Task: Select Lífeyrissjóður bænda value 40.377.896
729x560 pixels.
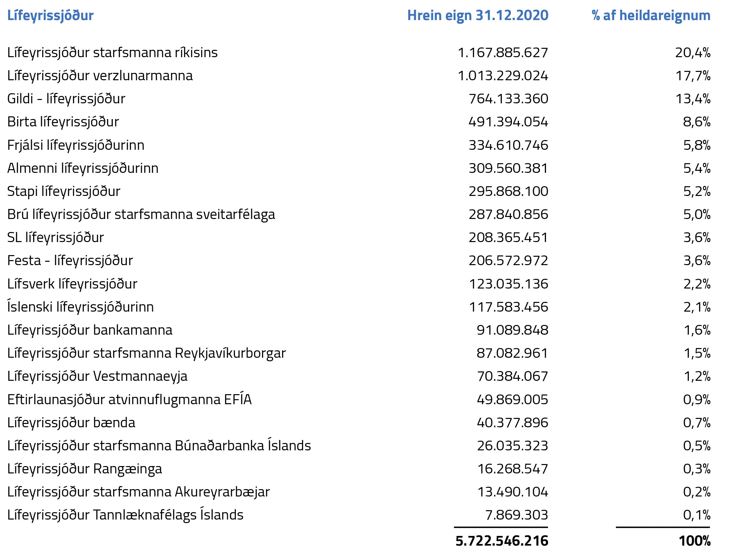Action: pos(512,423)
